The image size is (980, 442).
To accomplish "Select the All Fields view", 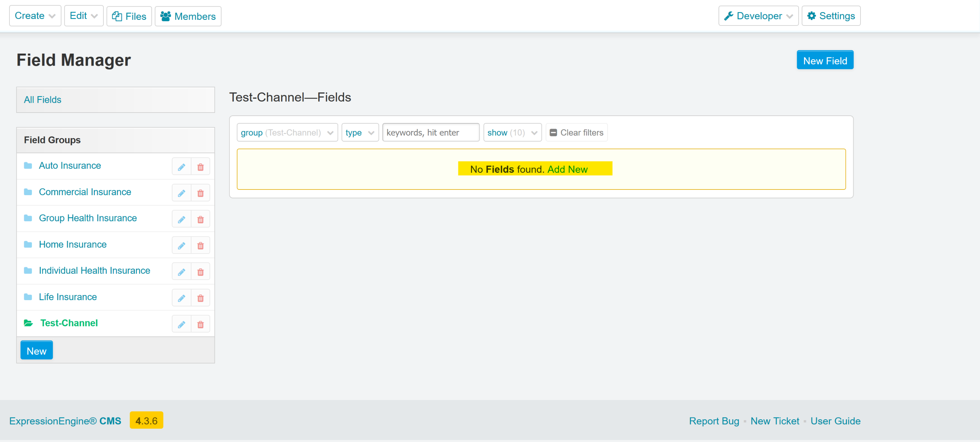I will pyautogui.click(x=42, y=100).
